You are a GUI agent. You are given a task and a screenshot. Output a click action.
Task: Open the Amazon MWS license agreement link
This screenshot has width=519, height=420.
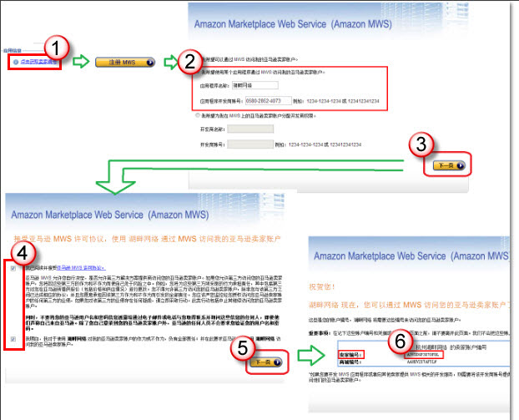pyautogui.click(x=82, y=268)
